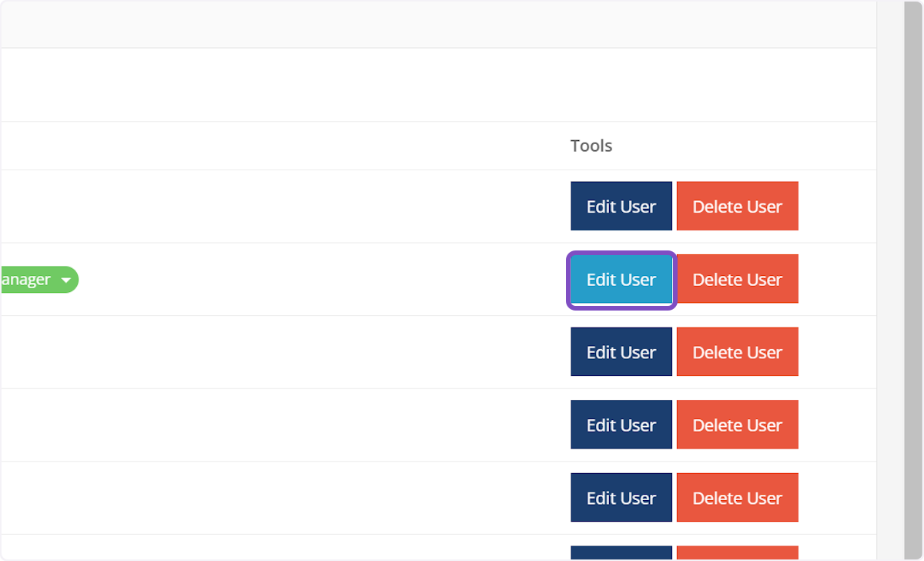Click Edit User in the first user row

[621, 206]
